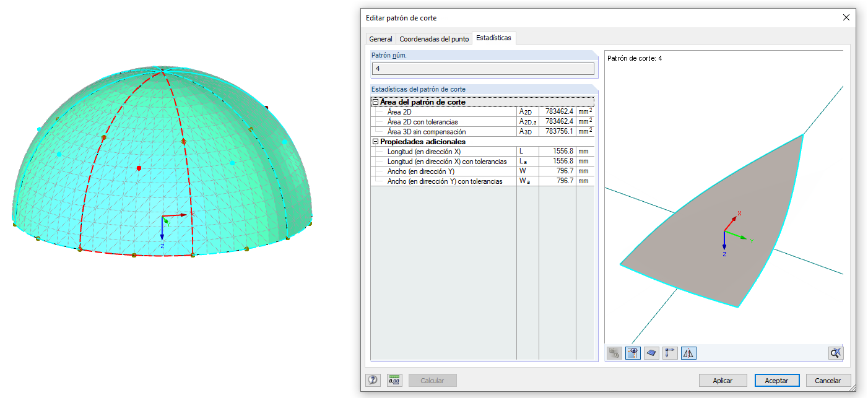The height and width of the screenshot is (398, 868).
Task: Toggle the eye view-mode icon in preview toolbar
Action: [x=633, y=353]
